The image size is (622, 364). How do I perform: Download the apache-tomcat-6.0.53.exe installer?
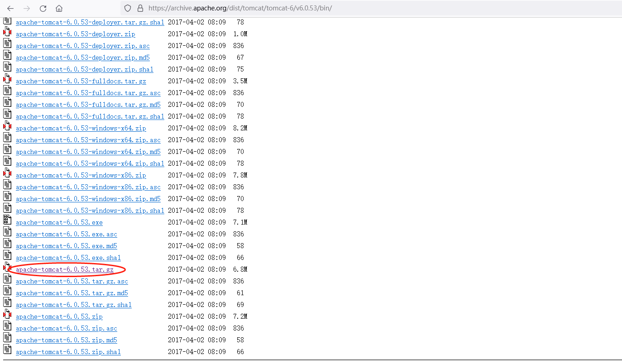59,222
